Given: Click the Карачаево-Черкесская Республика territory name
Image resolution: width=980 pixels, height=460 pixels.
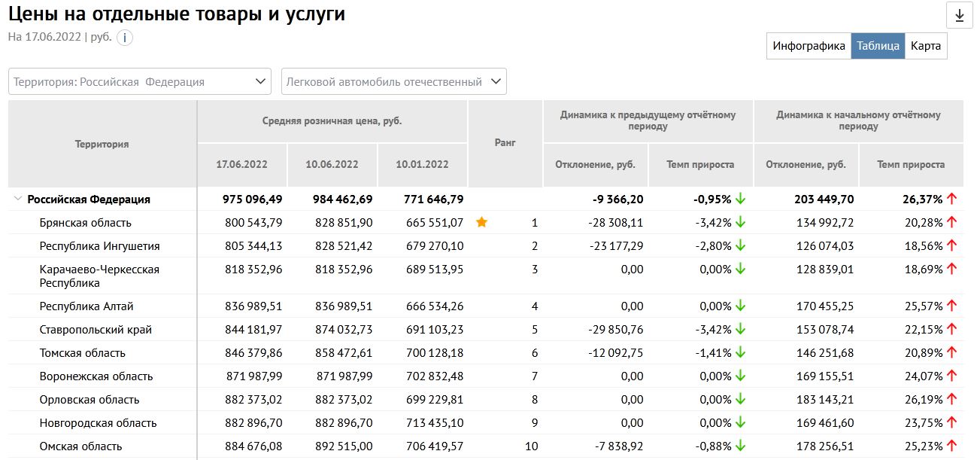Looking at the screenshot, I should [99, 276].
